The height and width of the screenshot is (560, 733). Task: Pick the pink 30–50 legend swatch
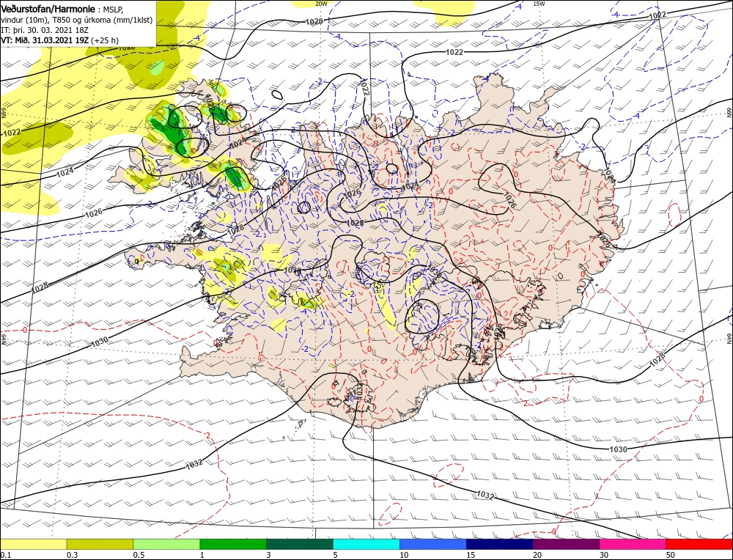633,544
